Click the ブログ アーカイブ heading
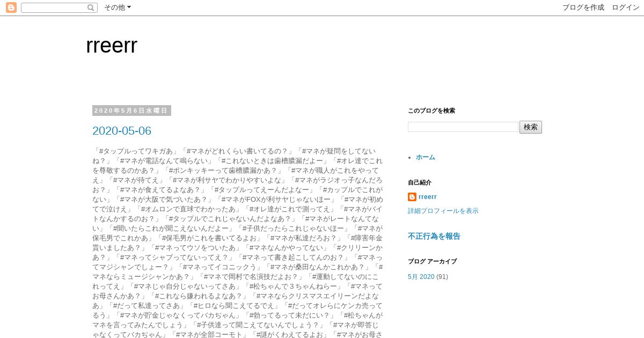 tap(432, 261)
